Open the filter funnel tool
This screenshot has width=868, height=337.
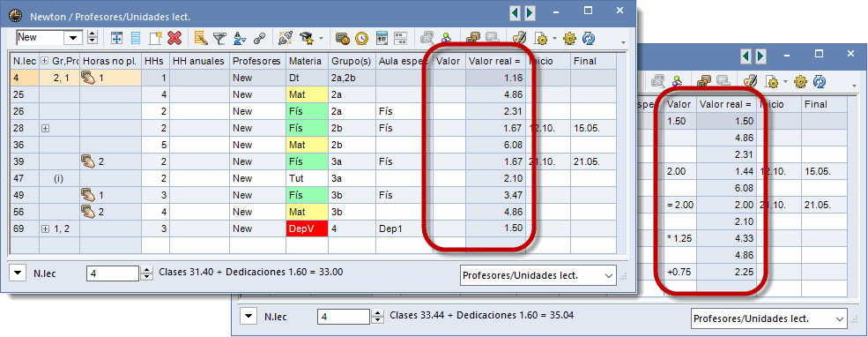[220, 38]
